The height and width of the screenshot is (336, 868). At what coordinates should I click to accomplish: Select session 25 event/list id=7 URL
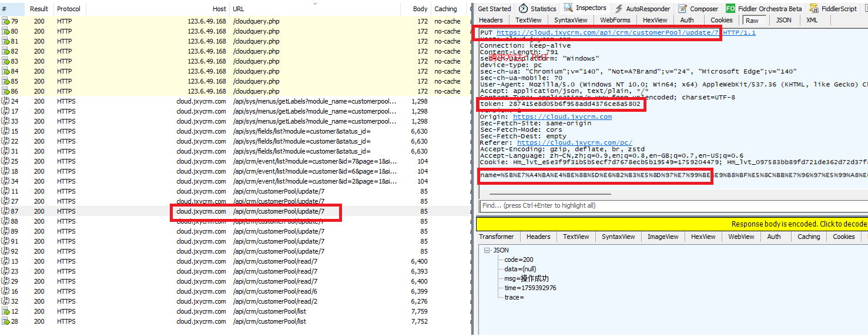pyautogui.click(x=314, y=161)
